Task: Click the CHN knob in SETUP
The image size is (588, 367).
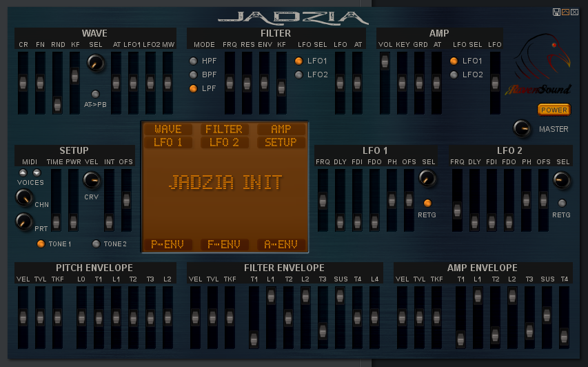Action: coord(23,198)
